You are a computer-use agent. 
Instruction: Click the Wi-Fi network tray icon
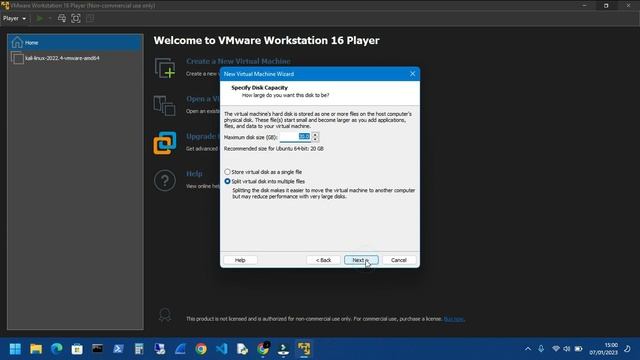click(x=556, y=349)
